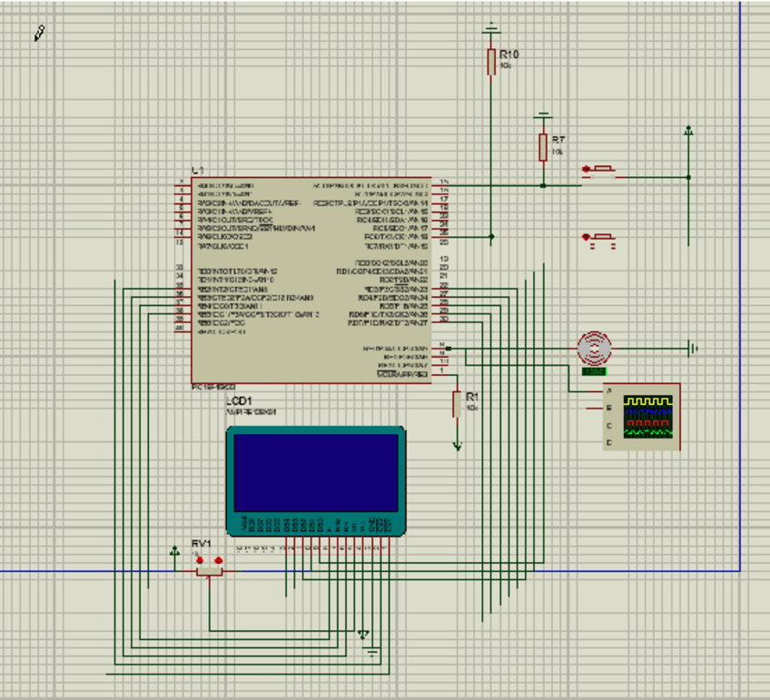Click the right red adjust dot on RV1

coord(219,560)
